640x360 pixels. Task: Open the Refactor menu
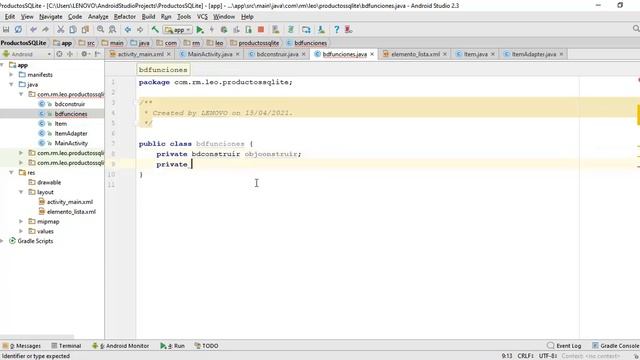coord(124,17)
